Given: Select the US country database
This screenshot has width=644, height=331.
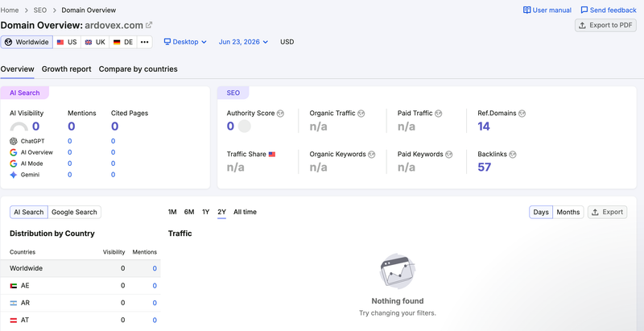Looking at the screenshot, I should (67, 42).
